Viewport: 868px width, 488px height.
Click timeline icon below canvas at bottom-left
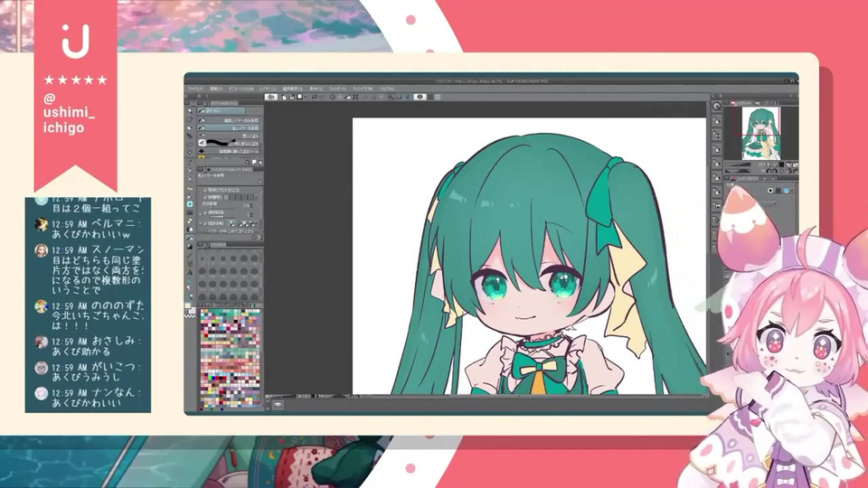[x=278, y=405]
